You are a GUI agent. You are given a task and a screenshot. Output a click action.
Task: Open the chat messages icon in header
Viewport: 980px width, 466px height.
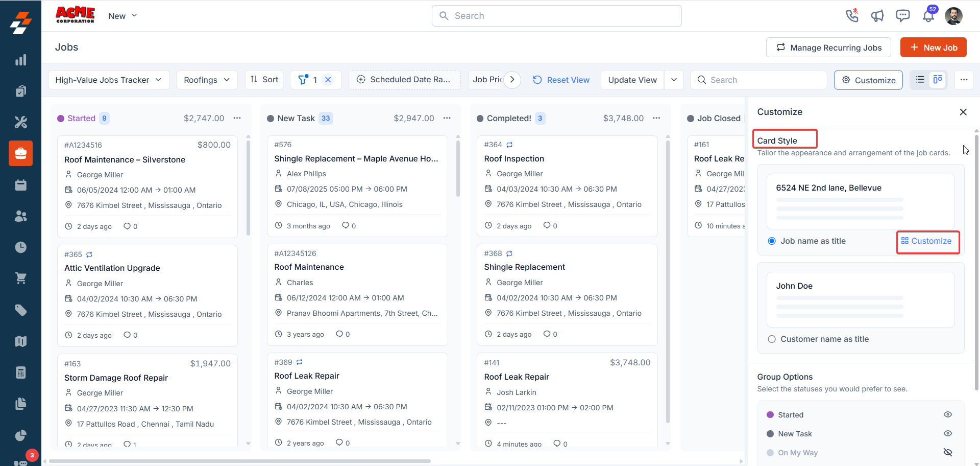pyautogui.click(x=903, y=16)
